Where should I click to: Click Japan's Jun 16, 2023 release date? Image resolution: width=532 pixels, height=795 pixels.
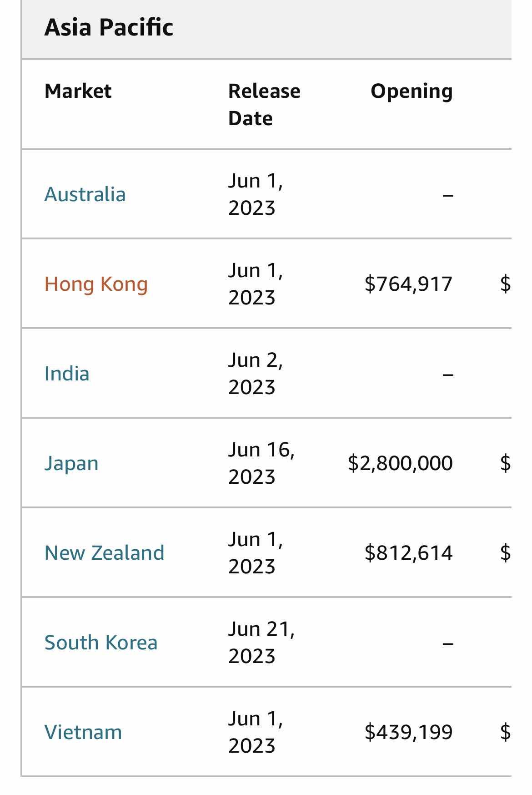coord(261,463)
